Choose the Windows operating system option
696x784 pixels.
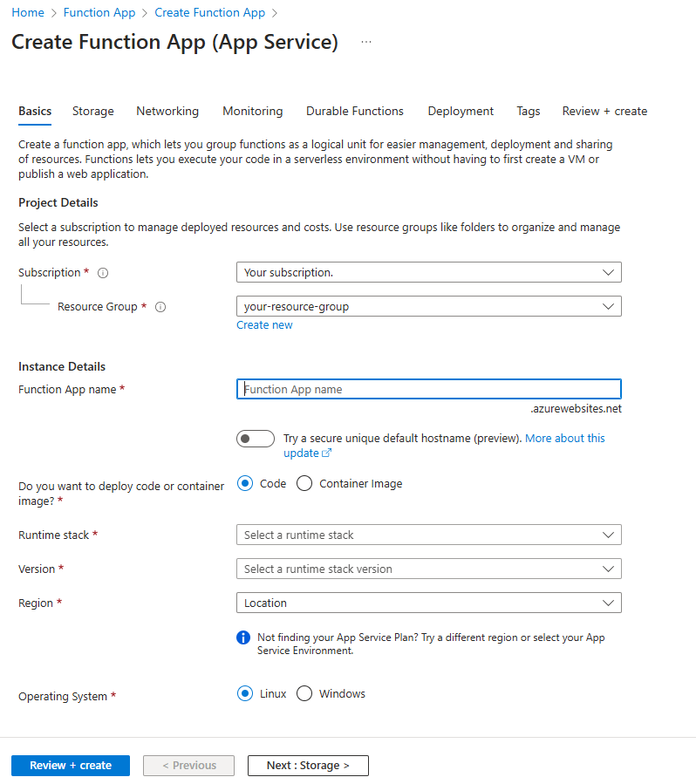click(304, 694)
